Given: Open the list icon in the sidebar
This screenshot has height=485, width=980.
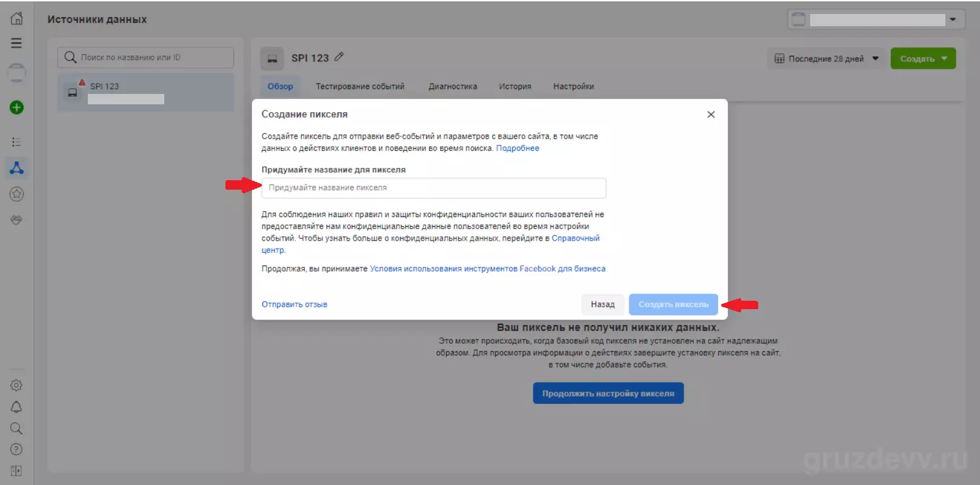Looking at the screenshot, I should 16,142.
